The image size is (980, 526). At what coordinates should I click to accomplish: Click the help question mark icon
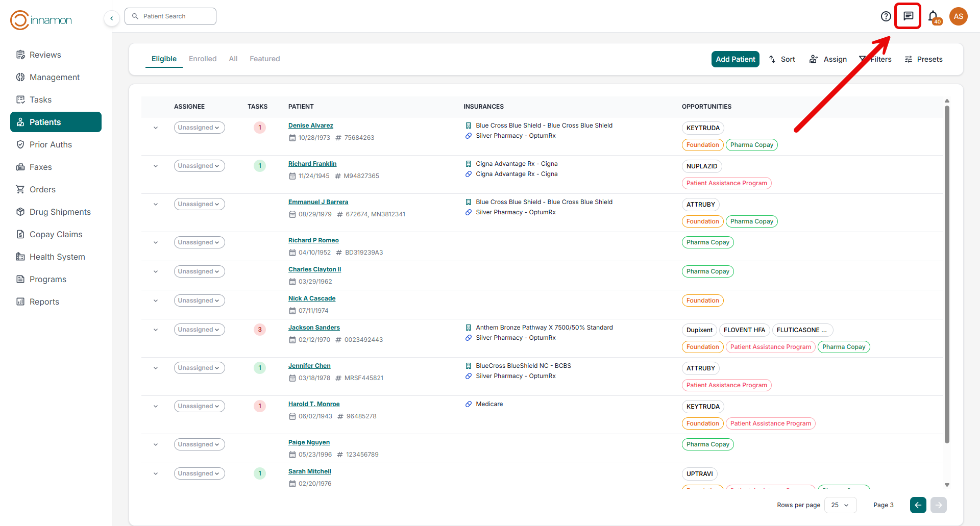pos(886,16)
